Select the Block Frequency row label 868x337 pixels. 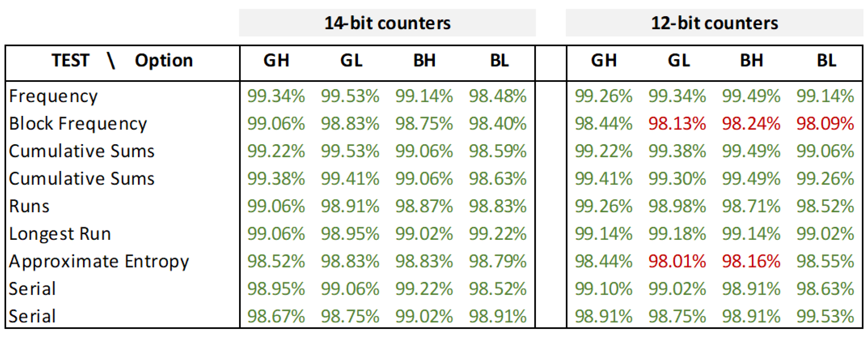[x=78, y=123]
